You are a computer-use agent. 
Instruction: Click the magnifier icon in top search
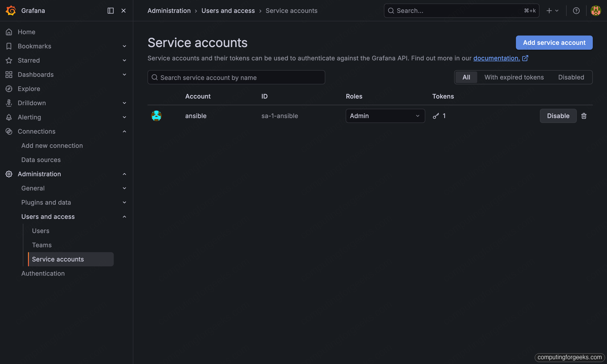[391, 11]
